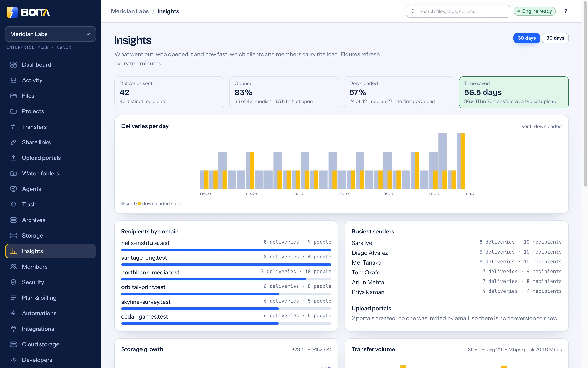The width and height of the screenshot is (588, 368).
Task: Click the 09-07 axis date label
Action: [x=343, y=194]
